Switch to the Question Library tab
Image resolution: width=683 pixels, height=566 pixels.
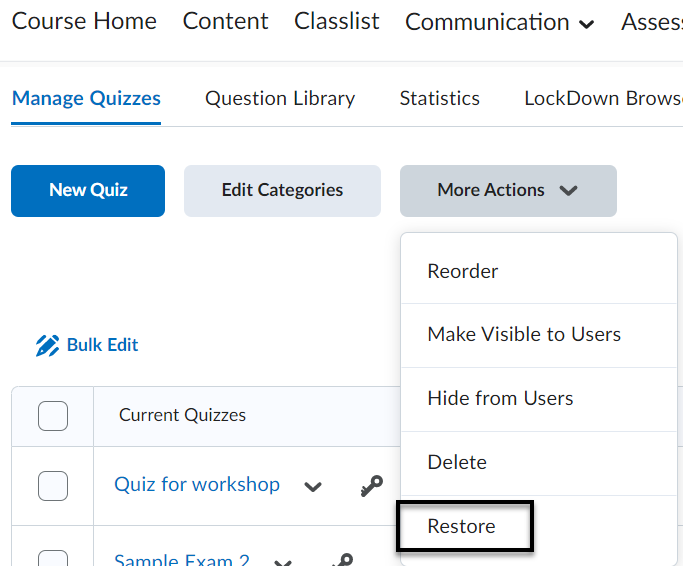(280, 98)
